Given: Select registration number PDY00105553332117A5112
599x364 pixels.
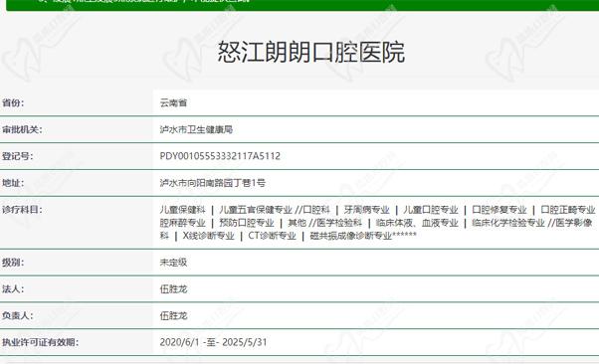Looking at the screenshot, I should click(x=220, y=156).
